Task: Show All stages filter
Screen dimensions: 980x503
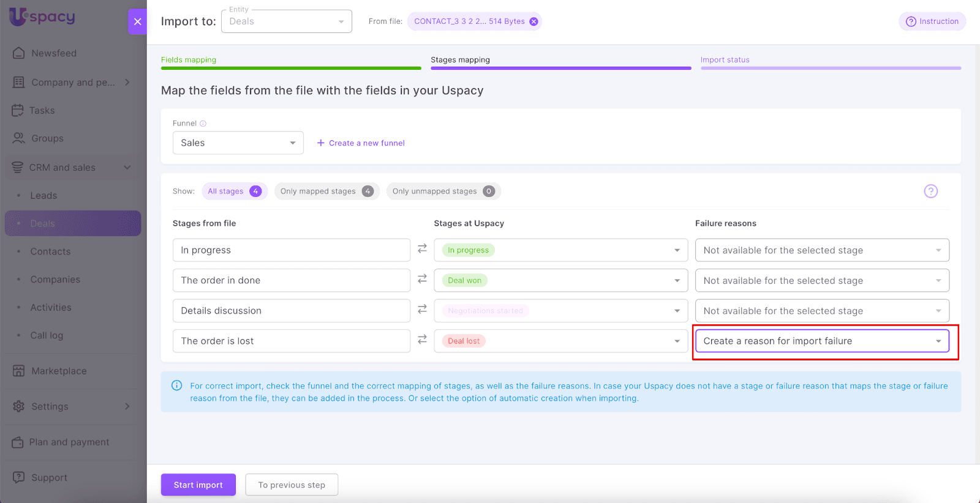Action: (234, 192)
